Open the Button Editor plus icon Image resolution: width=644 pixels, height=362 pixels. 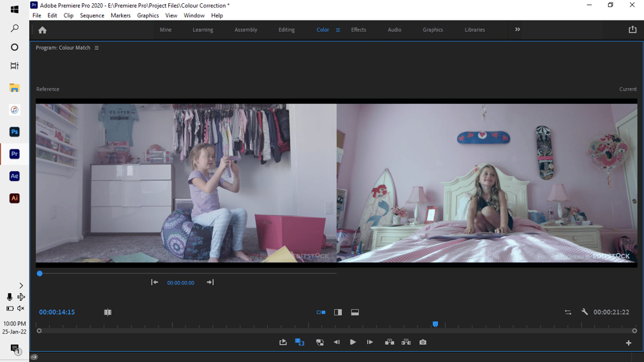(629, 343)
